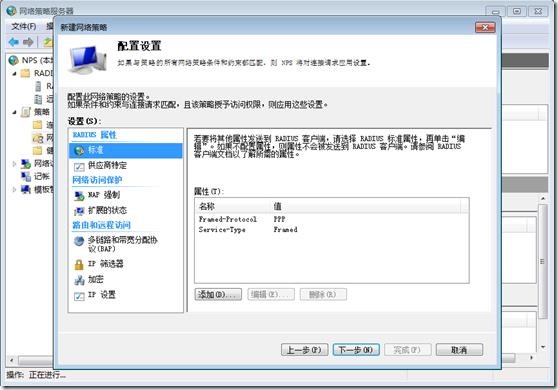Collapse the 策略 node in NPS tree

pyautogui.click(x=14, y=112)
